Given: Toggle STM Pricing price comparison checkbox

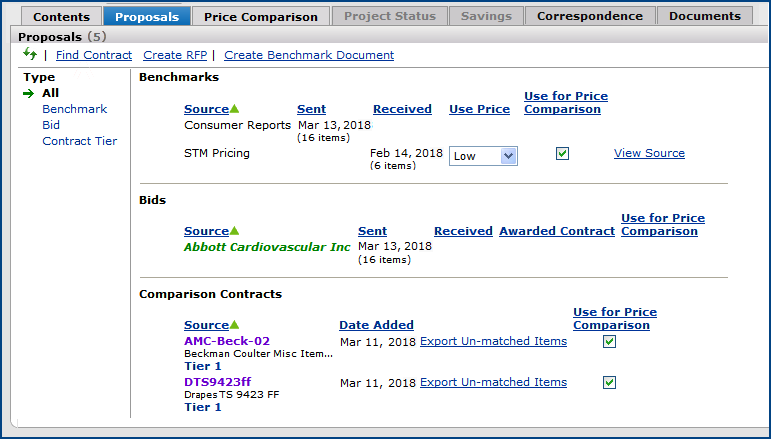Looking at the screenshot, I should pos(562,154).
